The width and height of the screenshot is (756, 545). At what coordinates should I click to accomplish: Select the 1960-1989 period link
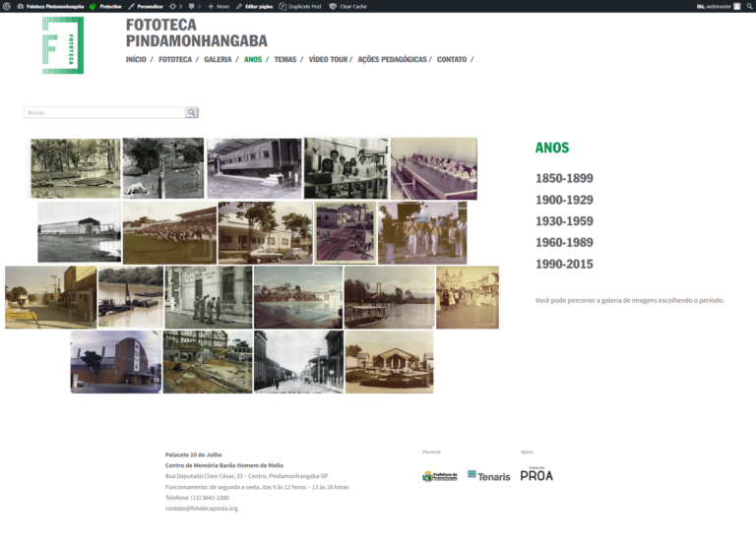point(564,243)
